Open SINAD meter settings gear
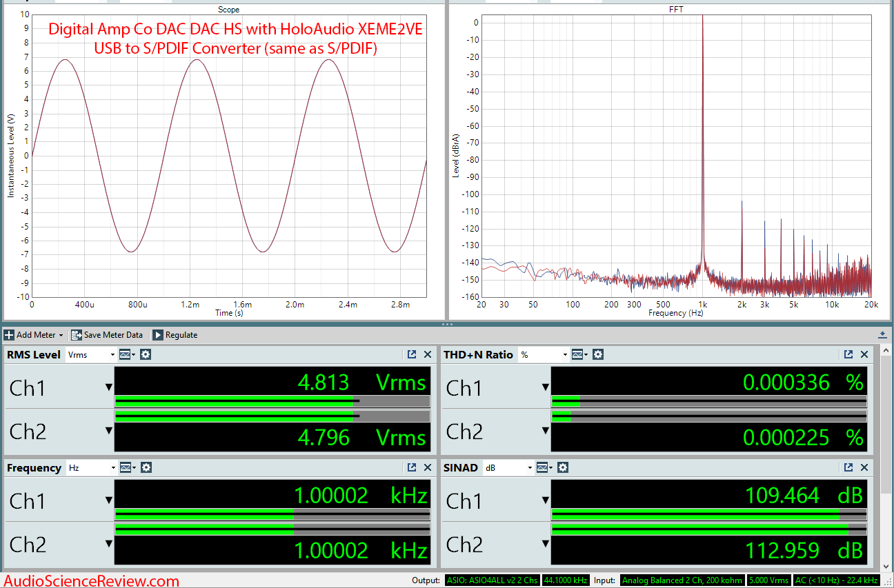 click(x=563, y=467)
